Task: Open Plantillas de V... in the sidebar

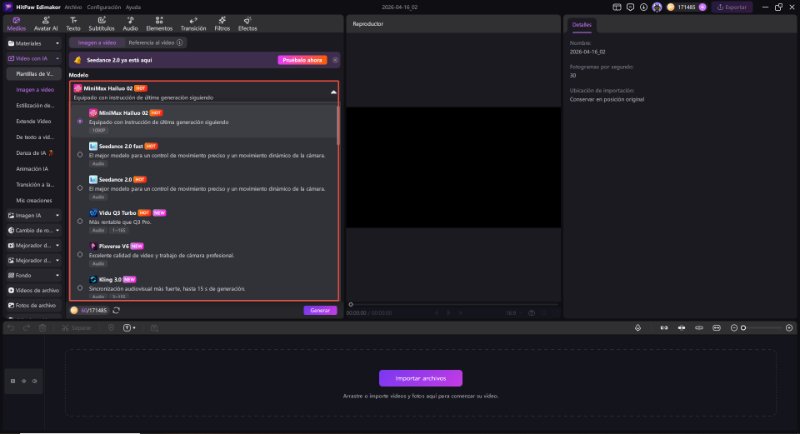Action: click(34, 74)
